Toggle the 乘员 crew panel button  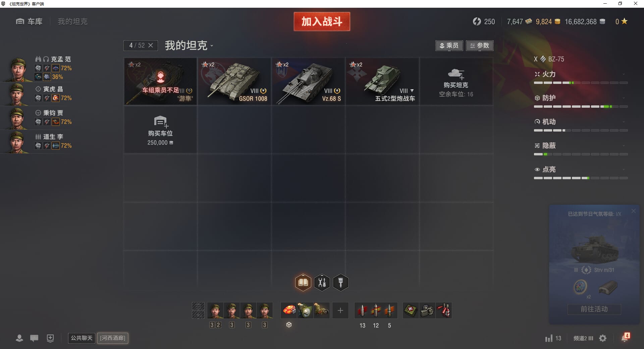click(x=449, y=46)
